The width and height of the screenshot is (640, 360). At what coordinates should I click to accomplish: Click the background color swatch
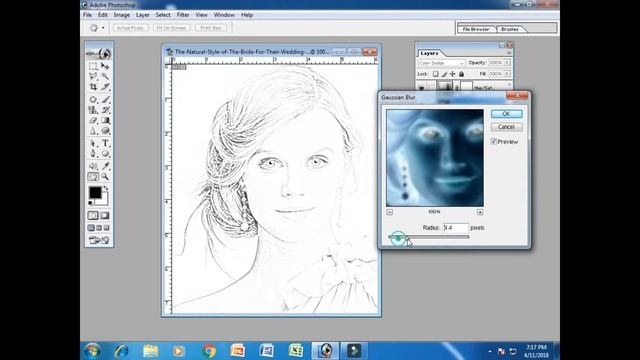click(103, 200)
